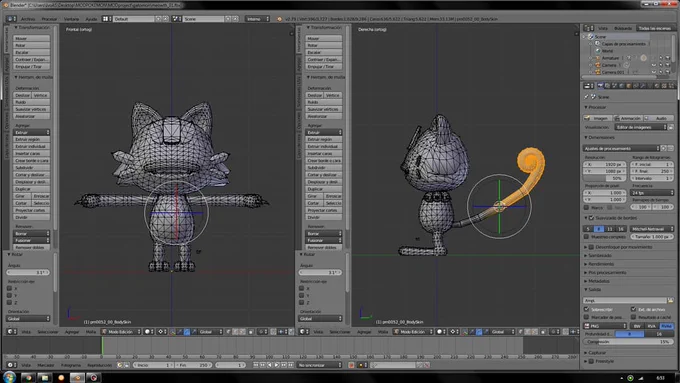The width and height of the screenshot is (680, 383).
Task: Open Modo Edición dropdown in left viewport
Action: (x=121, y=332)
